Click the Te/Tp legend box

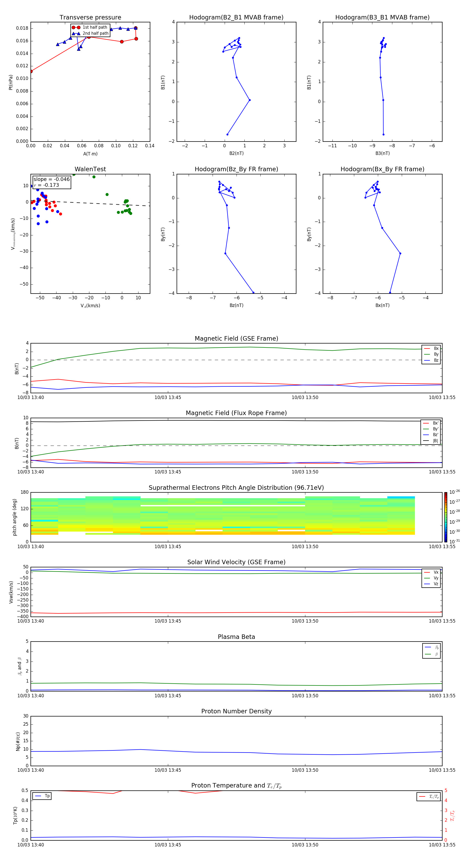click(429, 797)
